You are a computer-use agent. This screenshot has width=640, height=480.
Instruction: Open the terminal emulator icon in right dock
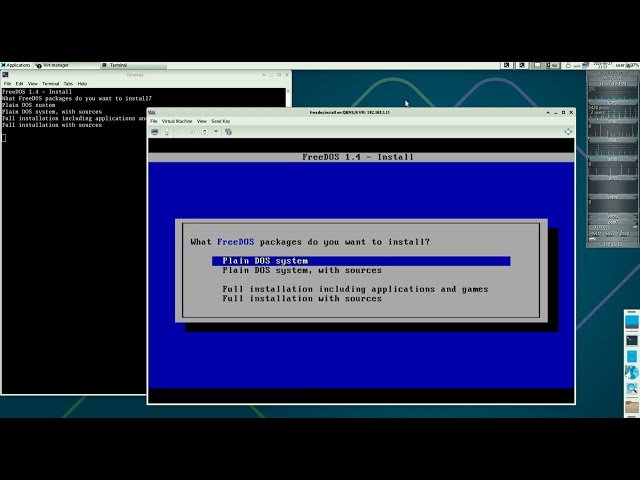pyautogui.click(x=631, y=340)
